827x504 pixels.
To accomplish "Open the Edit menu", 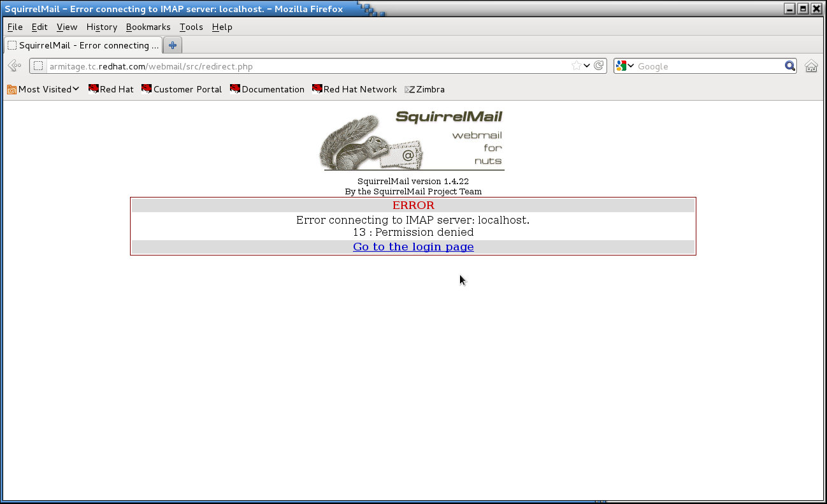I will click(40, 27).
